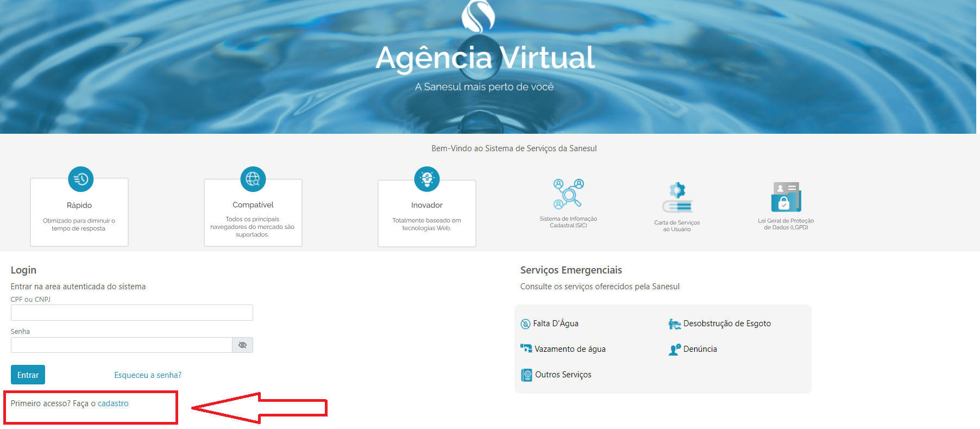This screenshot has height=429, width=980.
Task: Click 'Totalmente baseado em tecnologias Web' text
Action: click(427, 224)
